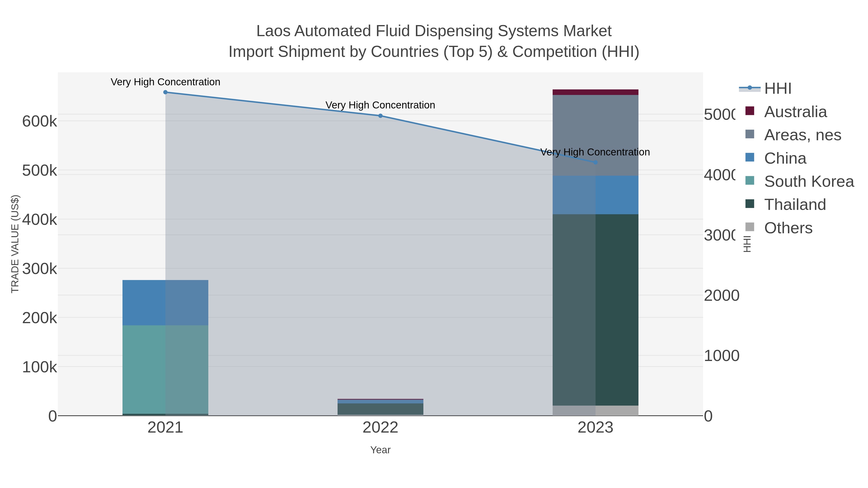This screenshot has height=488, width=868.
Task: Toggle the HHI legend entry
Action: click(765, 89)
